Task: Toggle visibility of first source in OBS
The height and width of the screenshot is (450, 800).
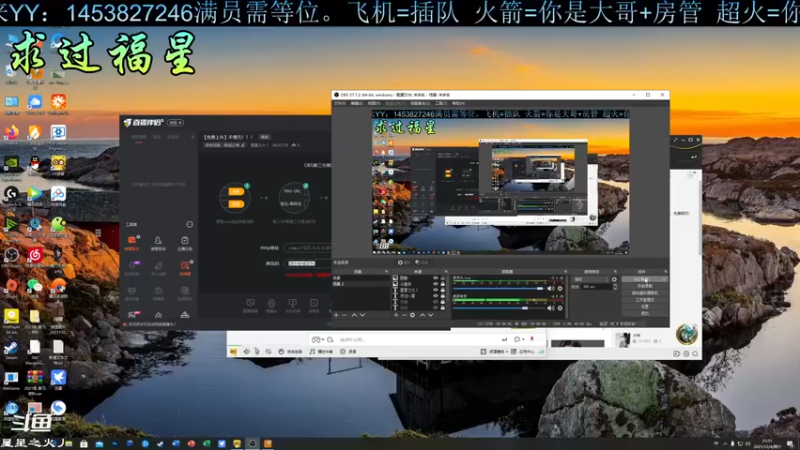Action: point(436,278)
